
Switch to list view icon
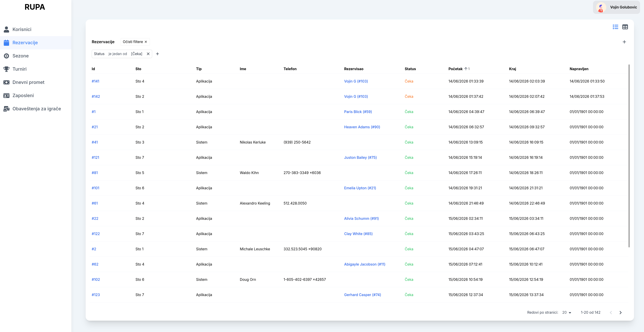(x=616, y=27)
